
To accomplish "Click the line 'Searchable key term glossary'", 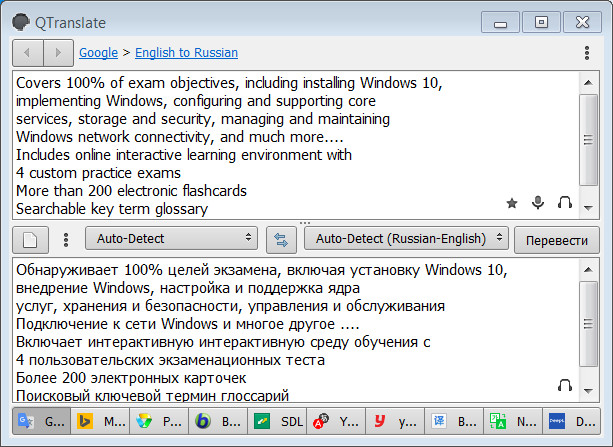I will [112, 209].
